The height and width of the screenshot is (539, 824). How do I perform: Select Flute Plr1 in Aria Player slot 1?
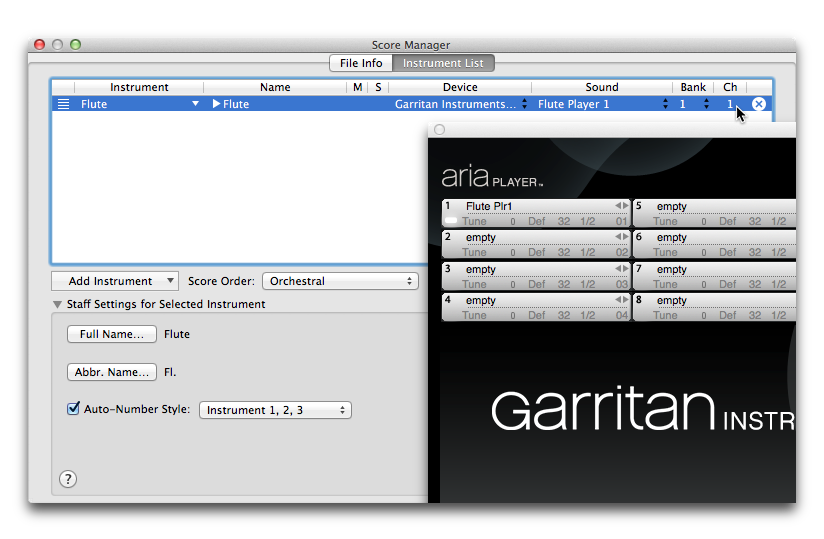[489, 206]
